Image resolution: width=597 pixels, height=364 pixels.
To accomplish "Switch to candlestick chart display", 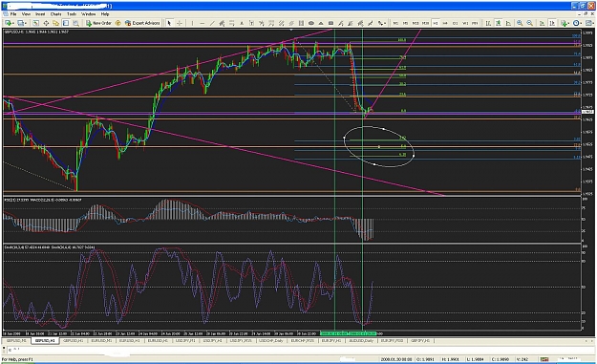I will click(498, 23).
